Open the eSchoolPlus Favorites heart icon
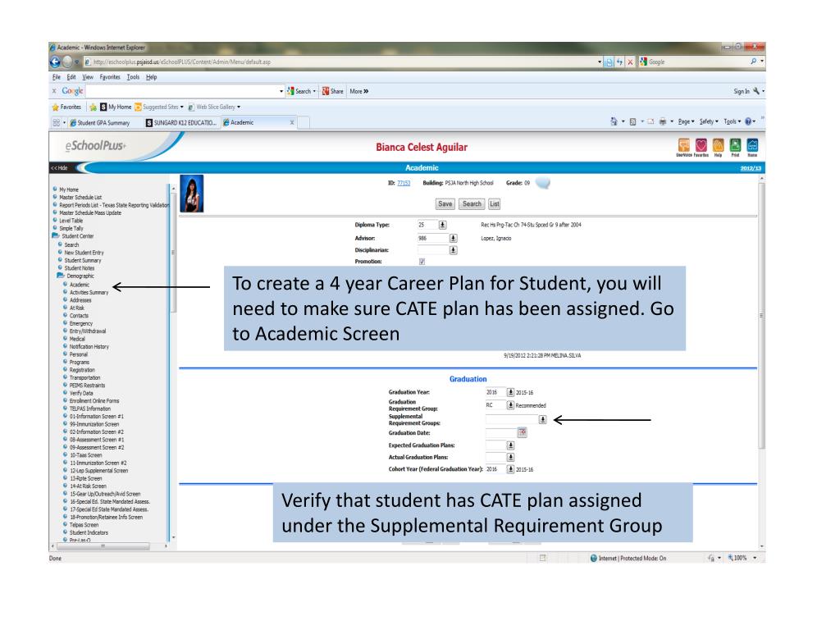Image resolution: width=840 pixels, height=630 pixels. [x=701, y=145]
